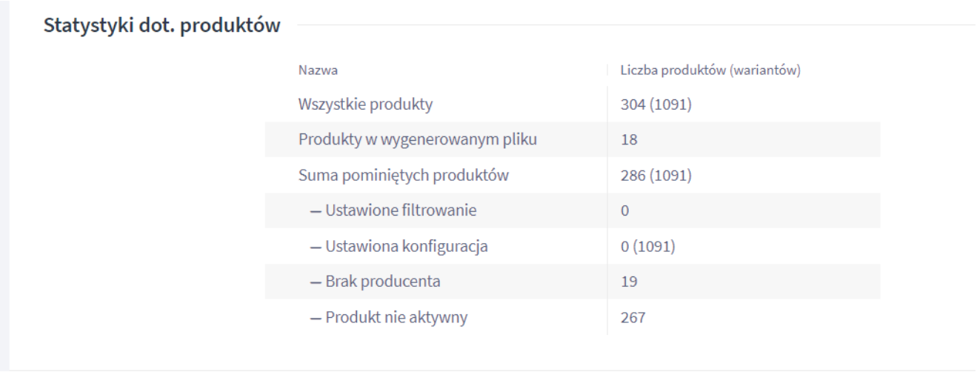
Task: Select the value 18 in the table
Action: tap(629, 139)
